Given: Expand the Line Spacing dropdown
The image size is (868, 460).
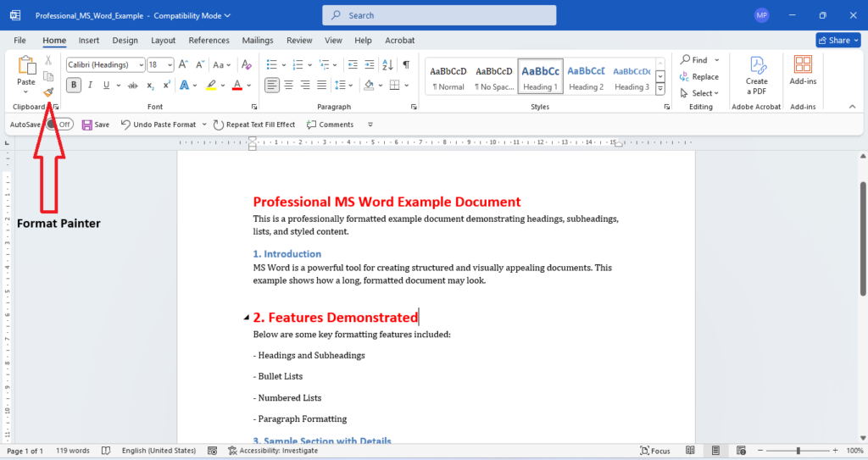Looking at the screenshot, I should pyautogui.click(x=351, y=86).
